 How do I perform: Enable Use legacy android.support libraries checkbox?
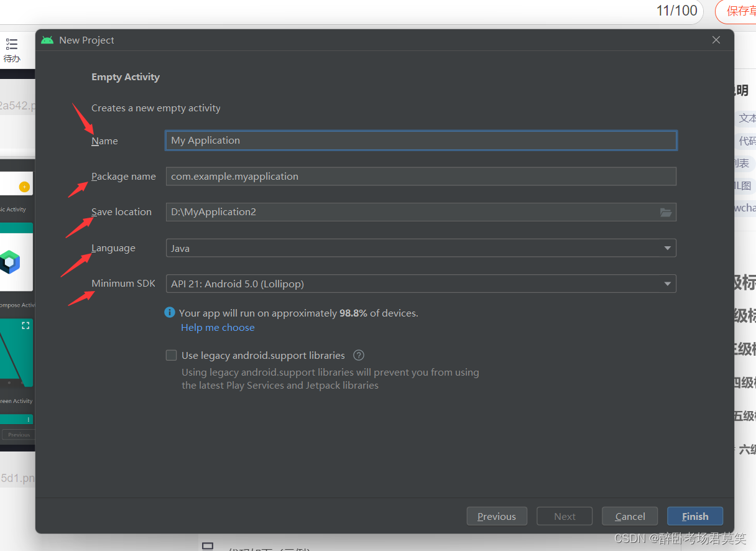pyautogui.click(x=171, y=355)
